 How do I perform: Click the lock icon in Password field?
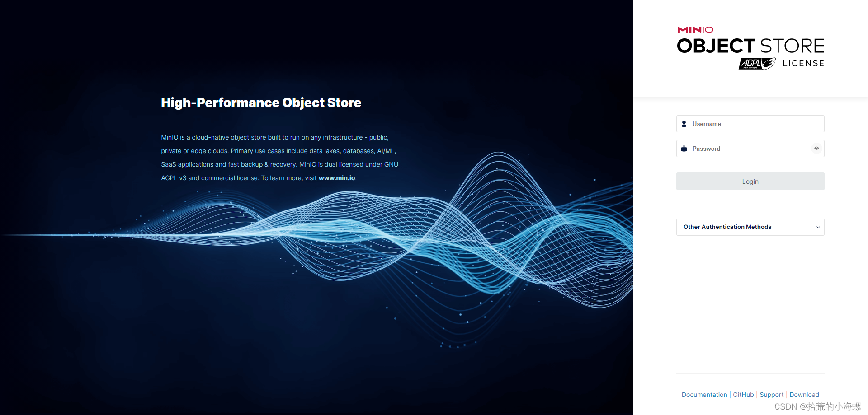(684, 149)
